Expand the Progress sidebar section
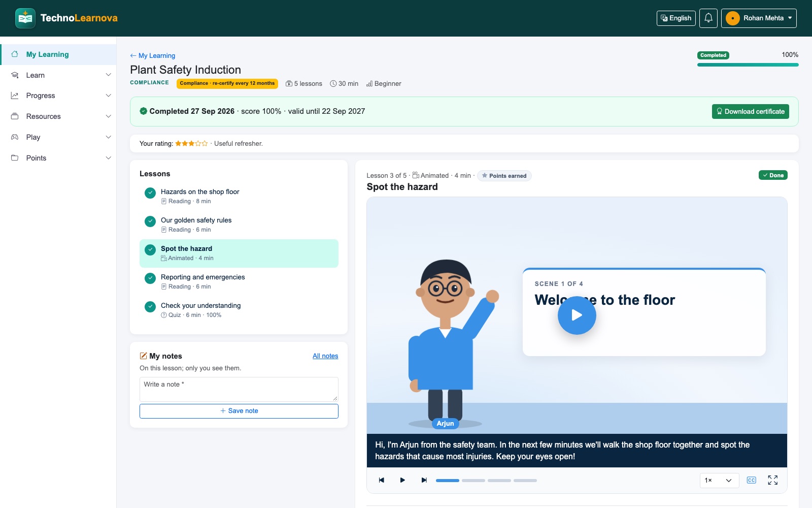Screen dimensions: 812x508 tap(108, 96)
